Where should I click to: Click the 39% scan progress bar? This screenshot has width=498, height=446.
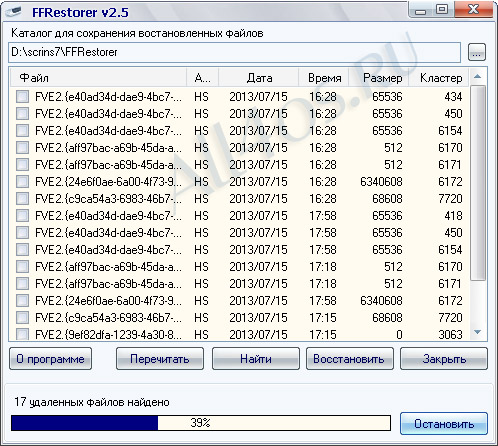pyautogui.click(x=201, y=423)
